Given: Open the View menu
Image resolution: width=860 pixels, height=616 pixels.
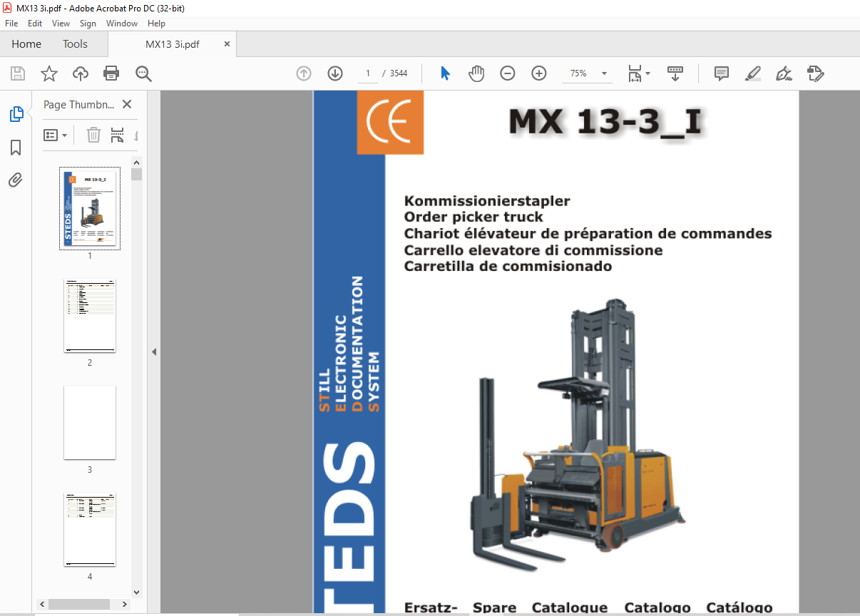Looking at the screenshot, I should (x=61, y=24).
